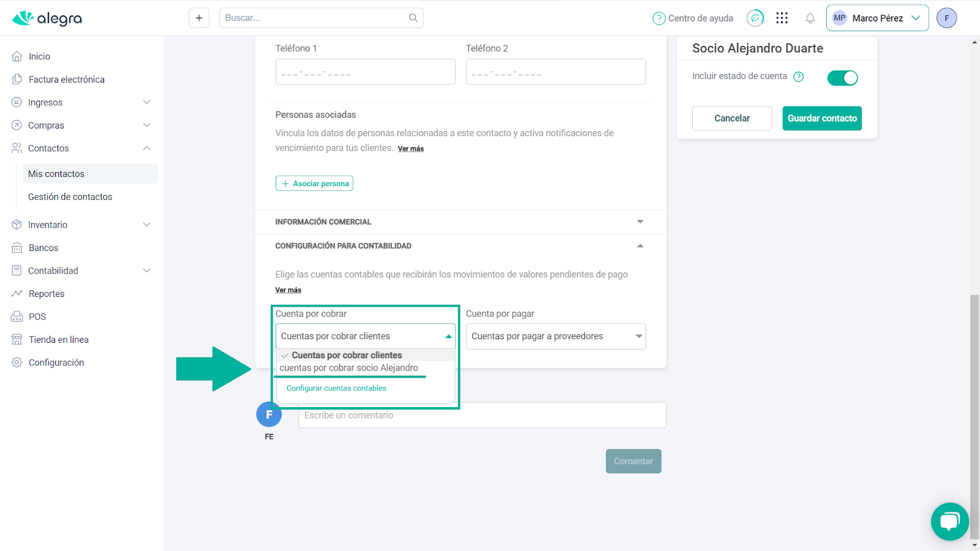Click the Buscar search field
The width and height of the screenshot is (980, 551).
[322, 18]
